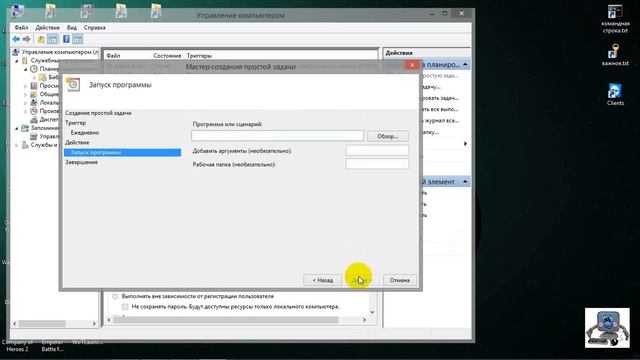The height and width of the screenshot is (360, 640).
Task: Open the Вид menu
Action: coord(72,27)
